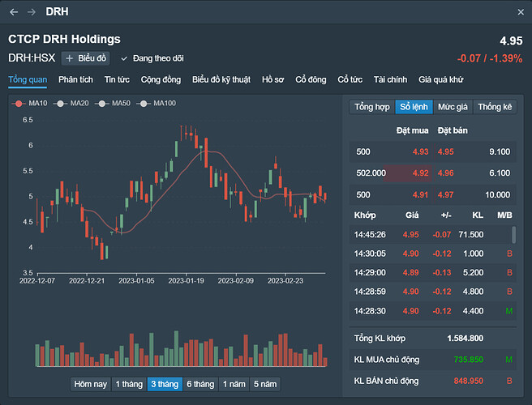Open the Biểu đồ chart button
The image size is (532, 405).
click(86, 58)
